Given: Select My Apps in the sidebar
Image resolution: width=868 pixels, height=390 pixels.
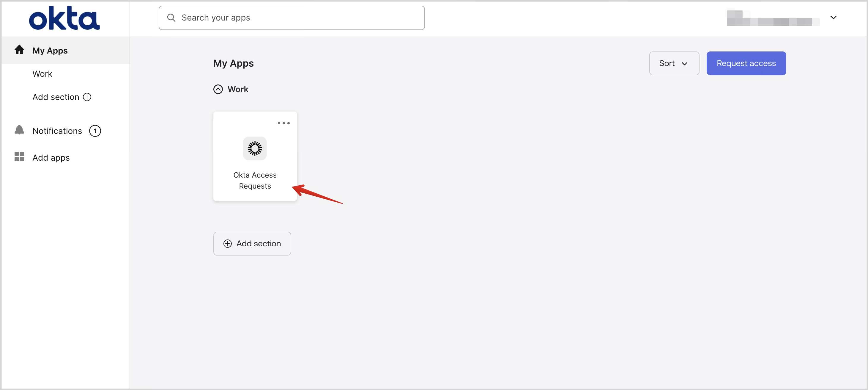Looking at the screenshot, I should coord(50,50).
